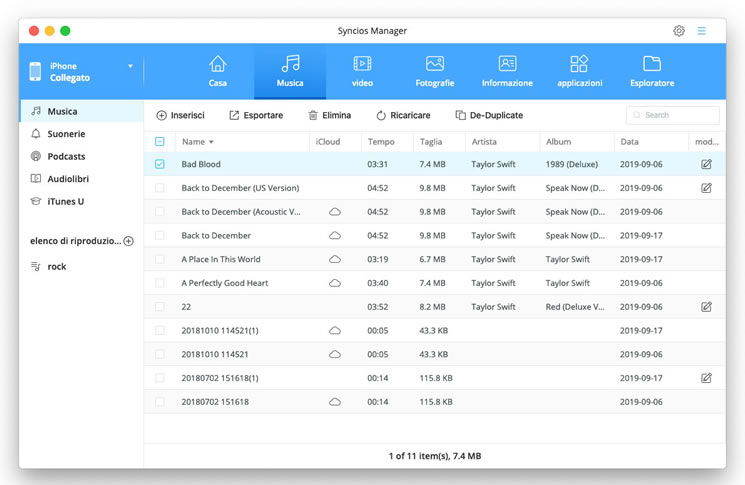Expand the iPhone device dropdown arrow
The image size is (745, 485).
point(130,66)
